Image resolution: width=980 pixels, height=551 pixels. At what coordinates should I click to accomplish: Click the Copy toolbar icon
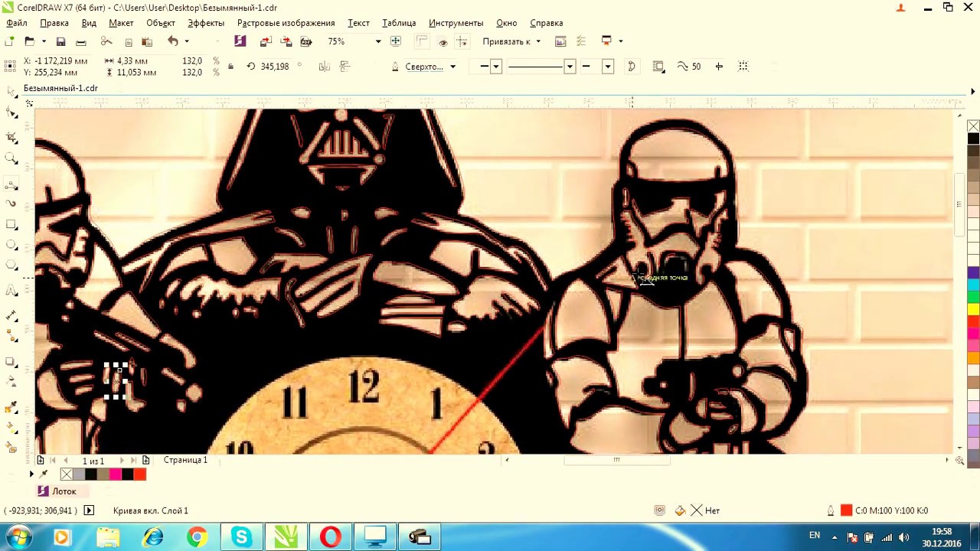tap(128, 41)
